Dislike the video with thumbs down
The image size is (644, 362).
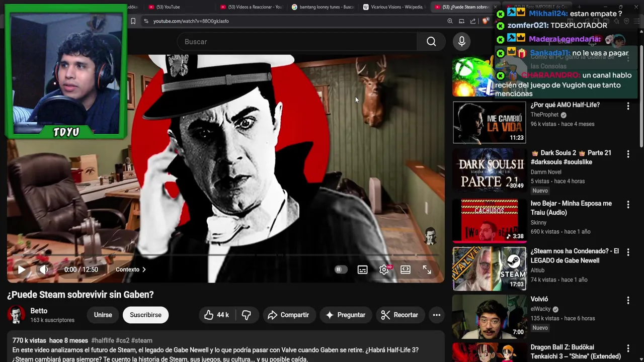(x=246, y=315)
